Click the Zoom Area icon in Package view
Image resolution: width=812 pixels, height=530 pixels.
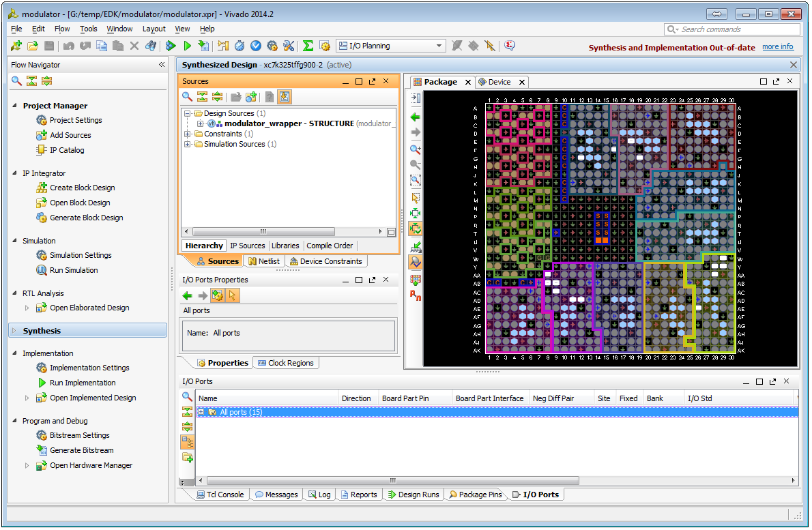pyautogui.click(x=416, y=180)
